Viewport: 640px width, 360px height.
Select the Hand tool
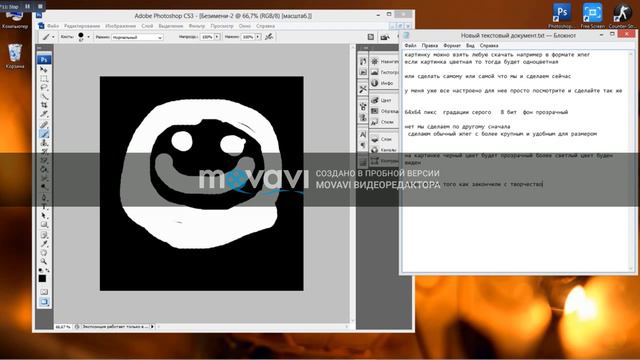point(44,253)
